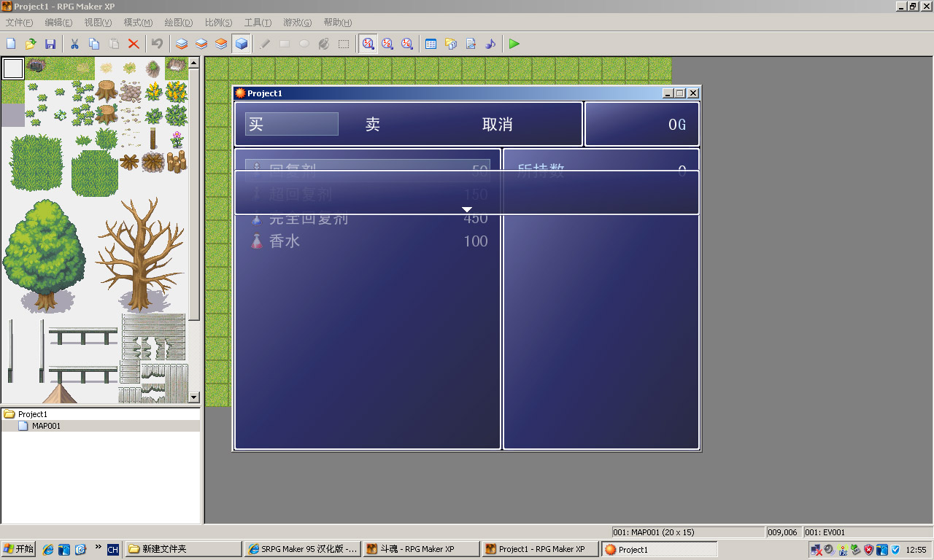Open a project using the folder icon

(31, 44)
